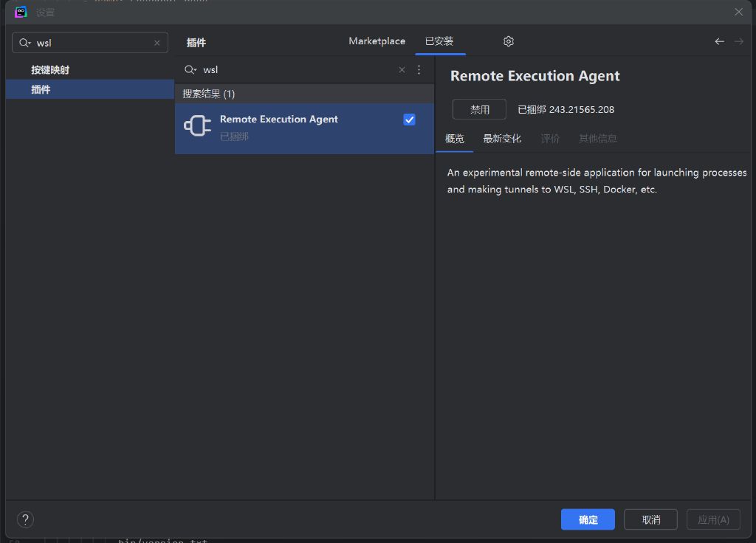Clear the wsl text in settings search

157,43
